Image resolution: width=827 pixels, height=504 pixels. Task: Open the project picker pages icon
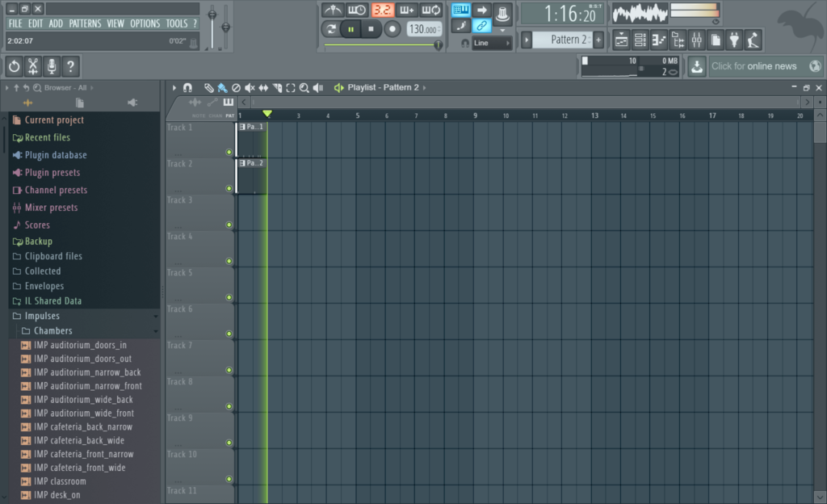pos(716,40)
